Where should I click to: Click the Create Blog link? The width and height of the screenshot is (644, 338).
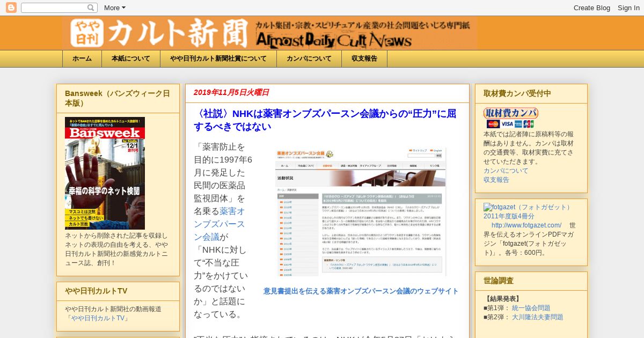[x=592, y=8]
